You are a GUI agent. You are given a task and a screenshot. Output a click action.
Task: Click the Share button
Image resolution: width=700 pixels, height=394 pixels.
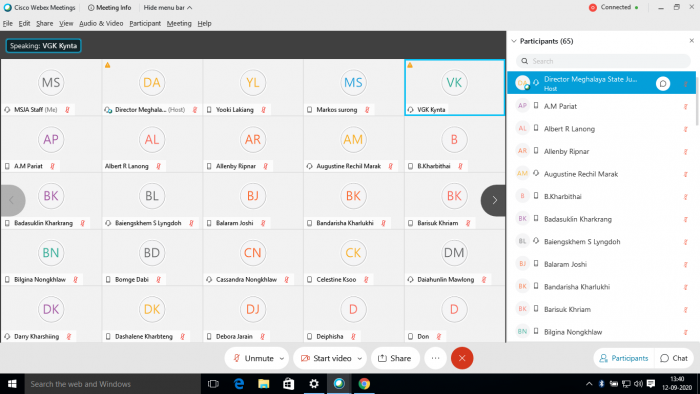(395, 358)
